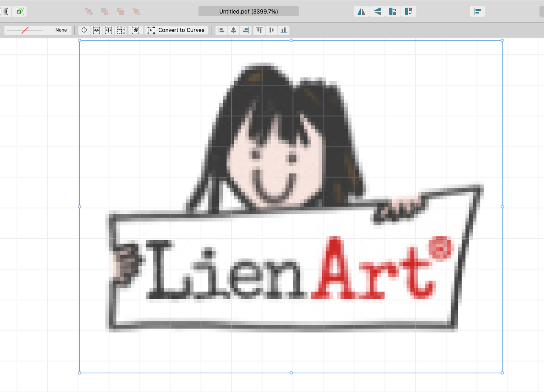Align selection to the right

245,30
